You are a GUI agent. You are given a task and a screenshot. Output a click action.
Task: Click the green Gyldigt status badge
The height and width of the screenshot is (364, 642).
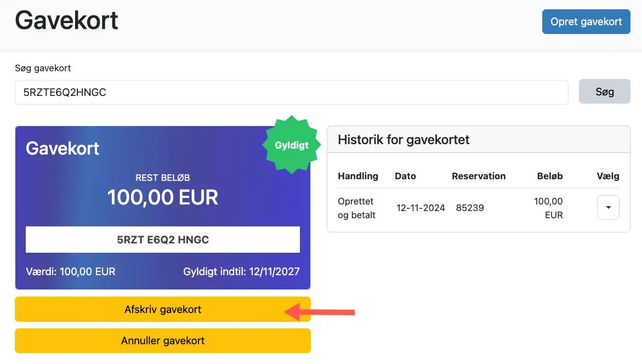291,145
